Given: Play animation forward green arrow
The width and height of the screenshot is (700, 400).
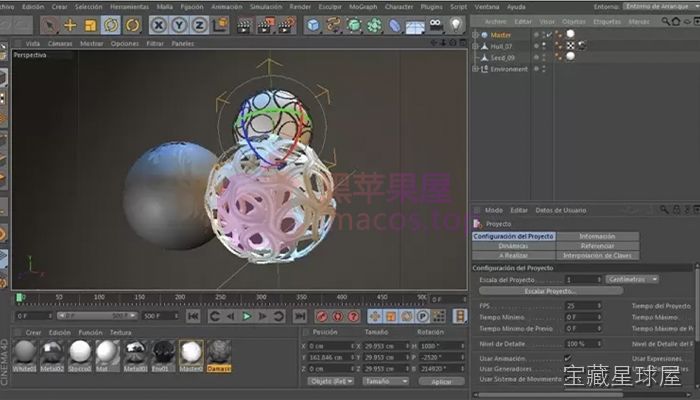Looking at the screenshot, I should coord(246,316).
